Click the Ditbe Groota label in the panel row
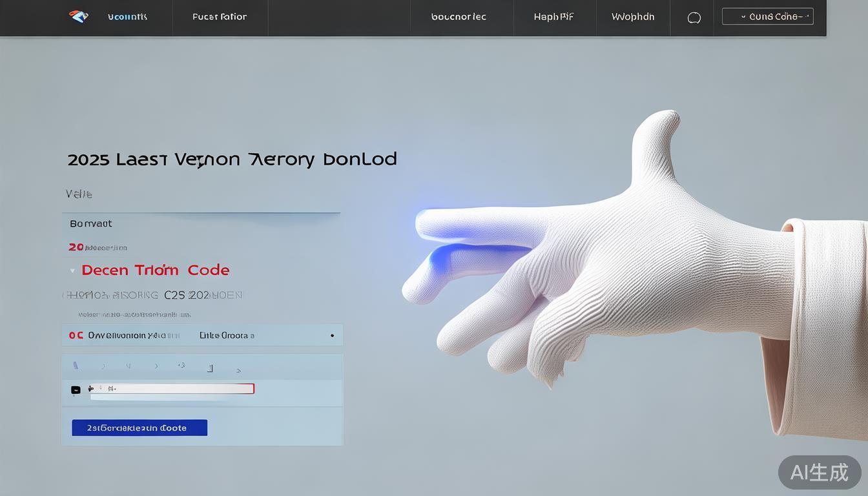 tap(227, 335)
